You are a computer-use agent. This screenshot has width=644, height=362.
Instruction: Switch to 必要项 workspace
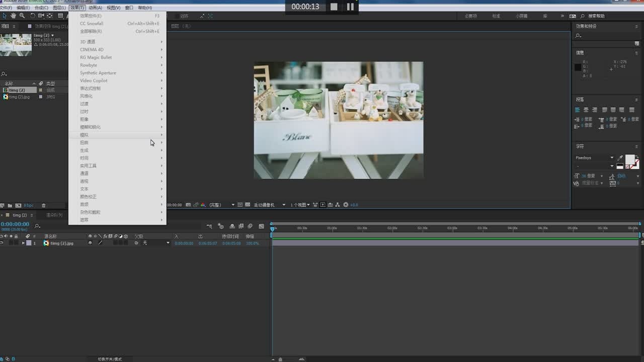click(470, 16)
